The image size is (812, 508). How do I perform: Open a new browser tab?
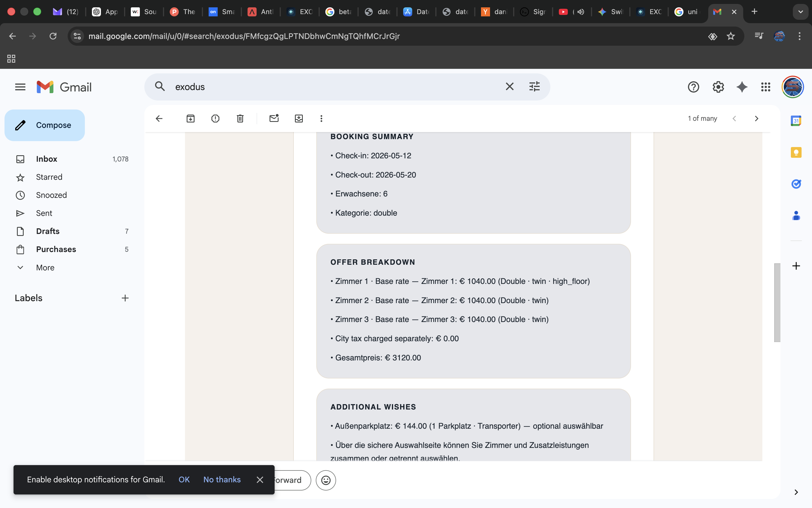[754, 12]
